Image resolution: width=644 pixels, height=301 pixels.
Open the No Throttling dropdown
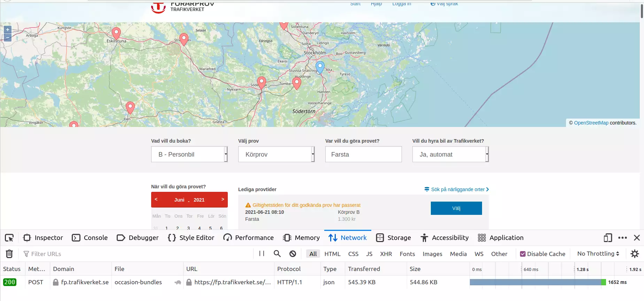(x=598, y=254)
